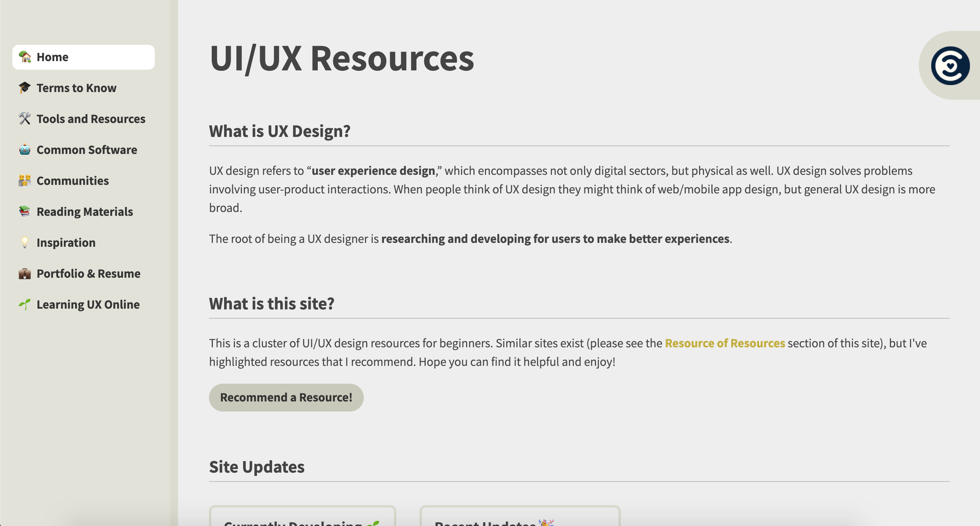Screen dimensions: 980x526
Task: Open the Reading Materials section
Action: [x=85, y=212]
